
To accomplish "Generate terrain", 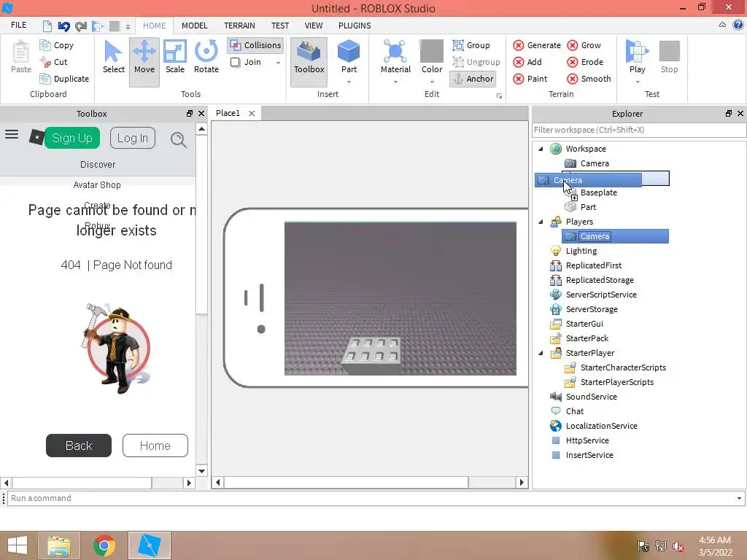I will coord(537,45).
